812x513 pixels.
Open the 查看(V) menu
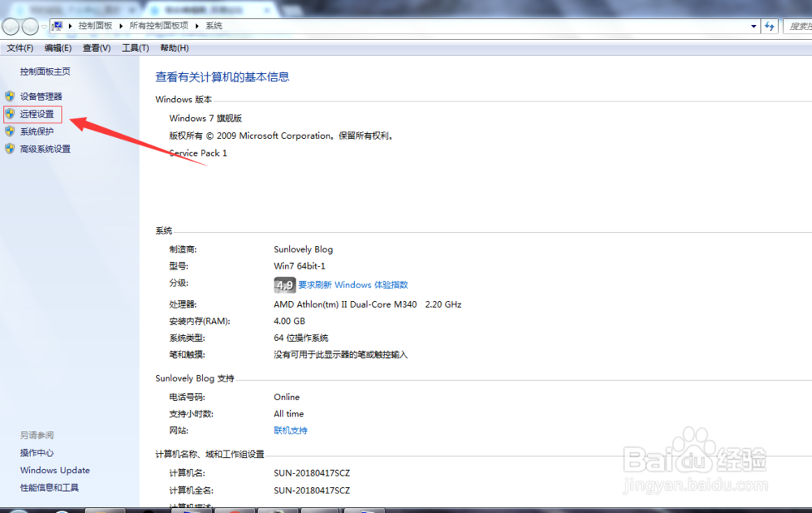[96, 47]
